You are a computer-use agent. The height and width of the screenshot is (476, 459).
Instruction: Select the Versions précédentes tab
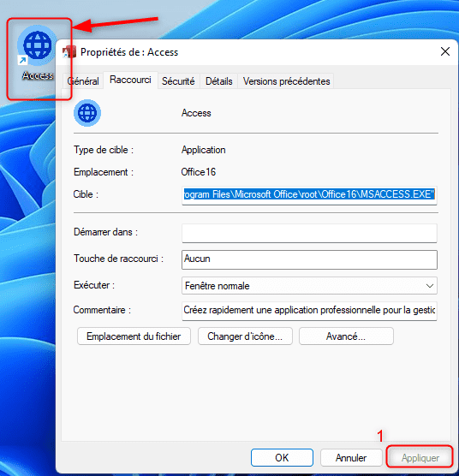click(x=286, y=81)
